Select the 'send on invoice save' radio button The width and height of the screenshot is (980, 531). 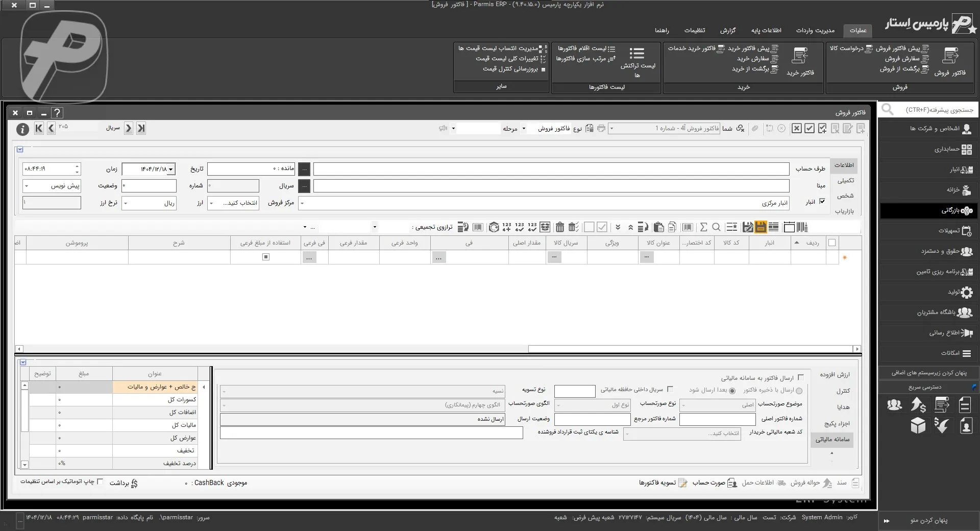[x=799, y=391]
